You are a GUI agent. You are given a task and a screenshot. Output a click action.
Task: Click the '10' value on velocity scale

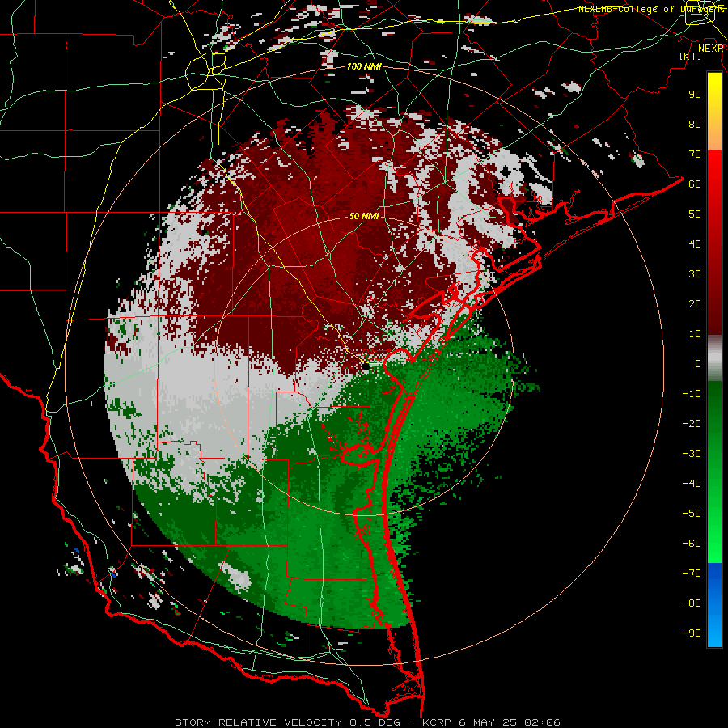[x=695, y=334]
